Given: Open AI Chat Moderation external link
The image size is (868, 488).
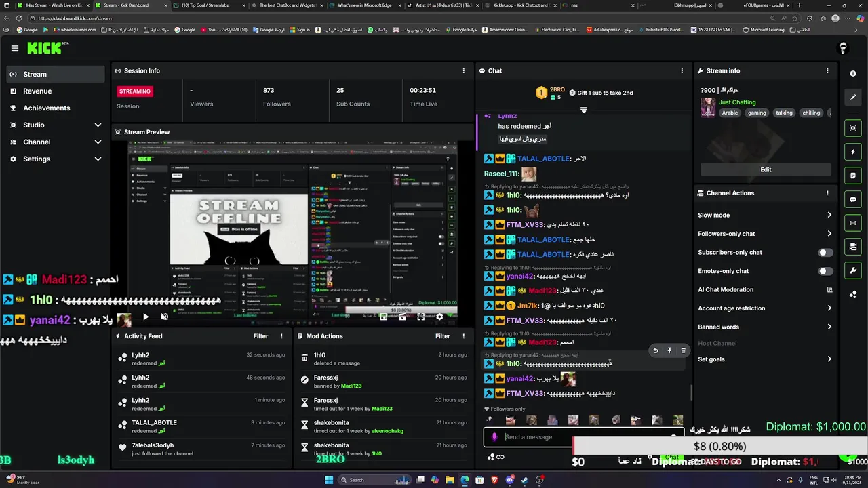Looking at the screenshot, I should click(829, 290).
